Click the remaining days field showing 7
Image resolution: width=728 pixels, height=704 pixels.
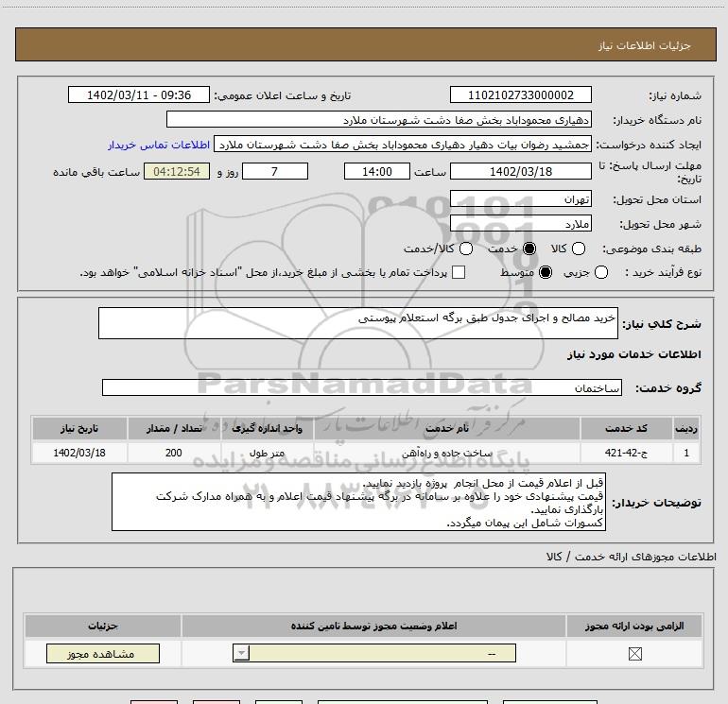(x=275, y=171)
